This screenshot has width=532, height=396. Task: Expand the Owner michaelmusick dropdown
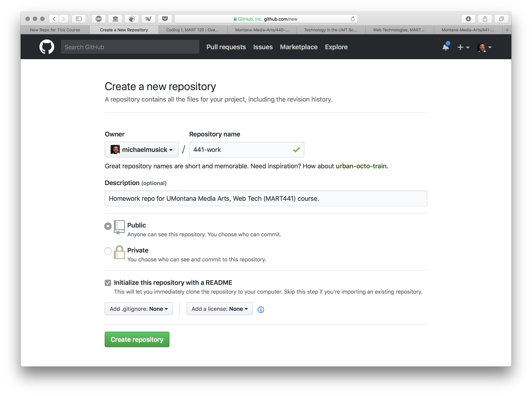[141, 149]
